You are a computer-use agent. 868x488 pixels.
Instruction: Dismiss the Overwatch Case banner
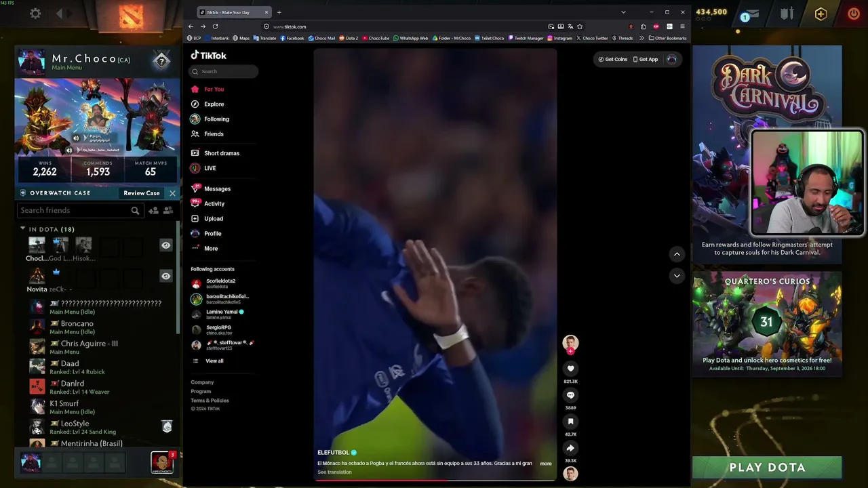point(172,193)
